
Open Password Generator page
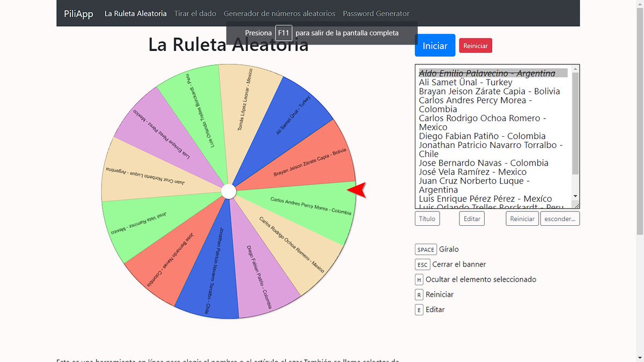[x=376, y=13]
